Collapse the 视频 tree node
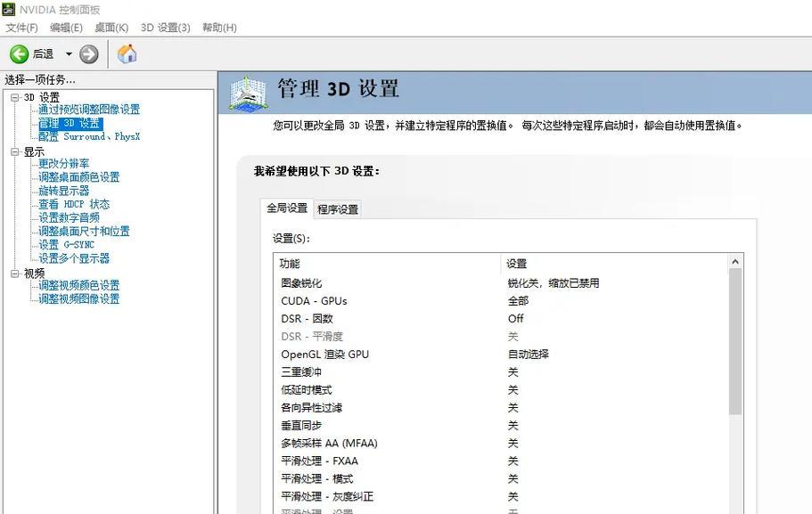Viewport: 812px width, 514px height. (15, 273)
